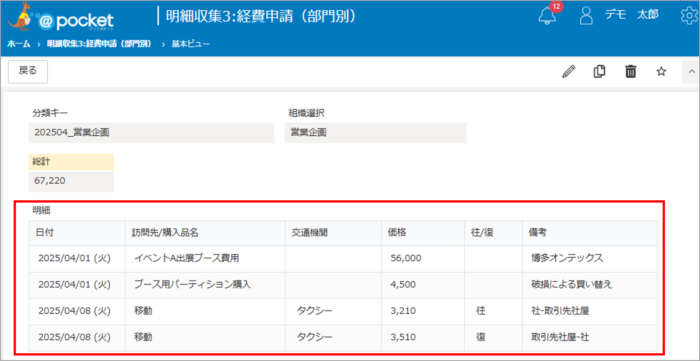Click デモ 太郎 user name
Viewport: 700px width, 361px height.
[631, 15]
